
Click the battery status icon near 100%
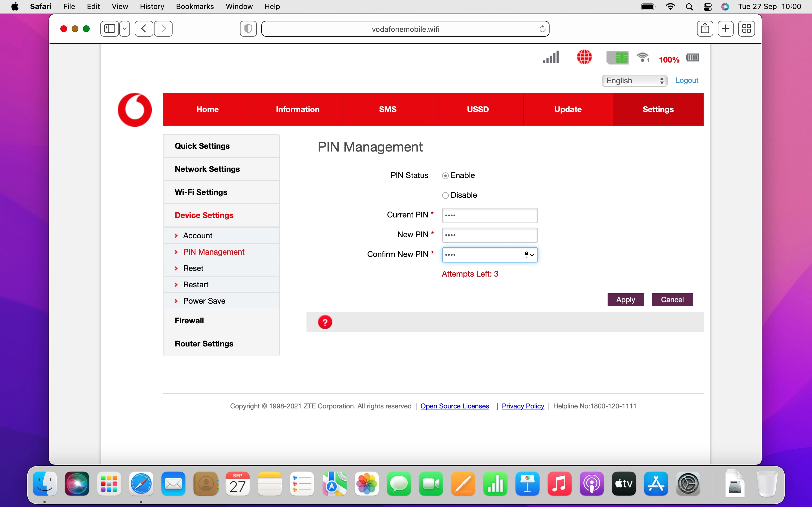[x=692, y=57]
